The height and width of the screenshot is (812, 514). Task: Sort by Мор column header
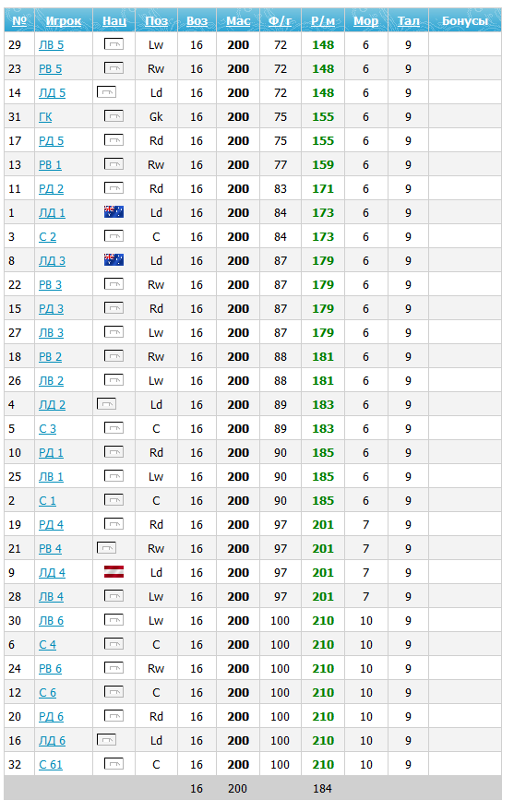(x=365, y=20)
